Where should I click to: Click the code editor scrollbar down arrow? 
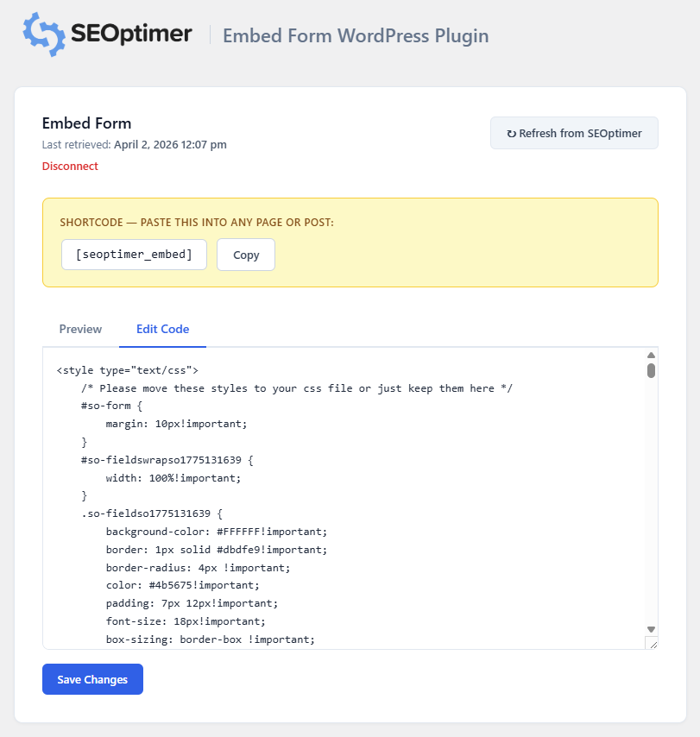point(652,628)
